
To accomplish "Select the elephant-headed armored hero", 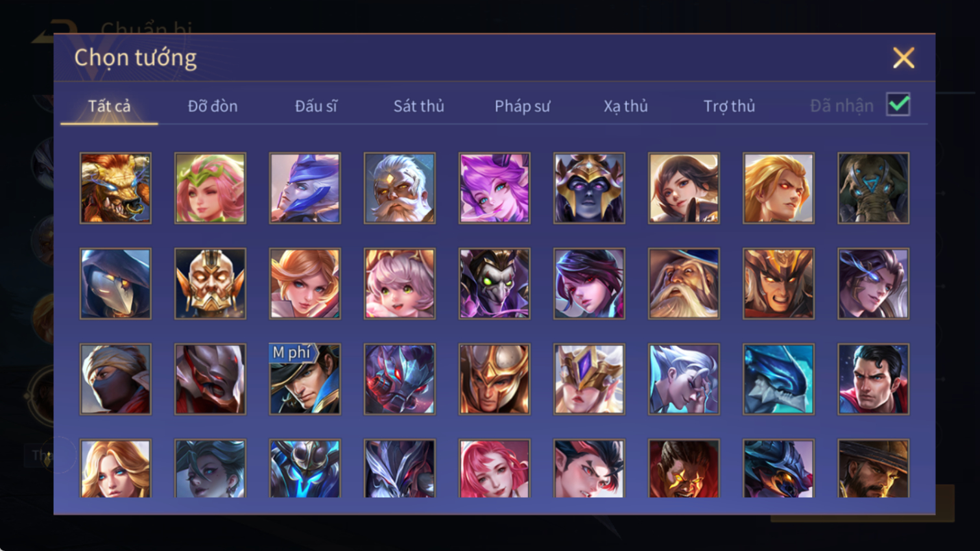I will 873,188.
